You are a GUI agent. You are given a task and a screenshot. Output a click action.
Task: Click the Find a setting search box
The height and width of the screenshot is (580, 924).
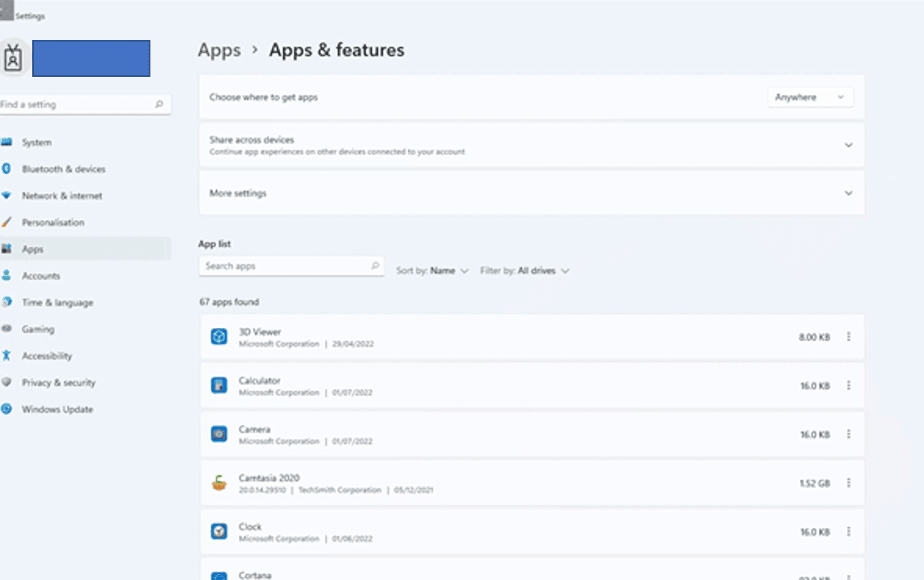(77, 105)
